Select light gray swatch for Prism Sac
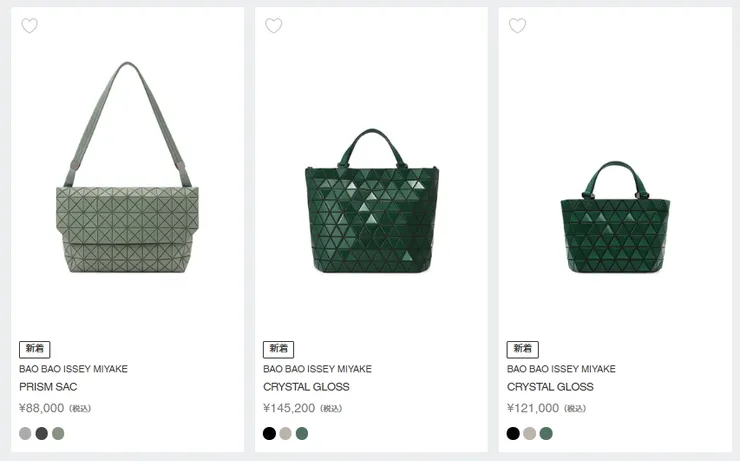The width and height of the screenshot is (740, 461). pos(26,434)
